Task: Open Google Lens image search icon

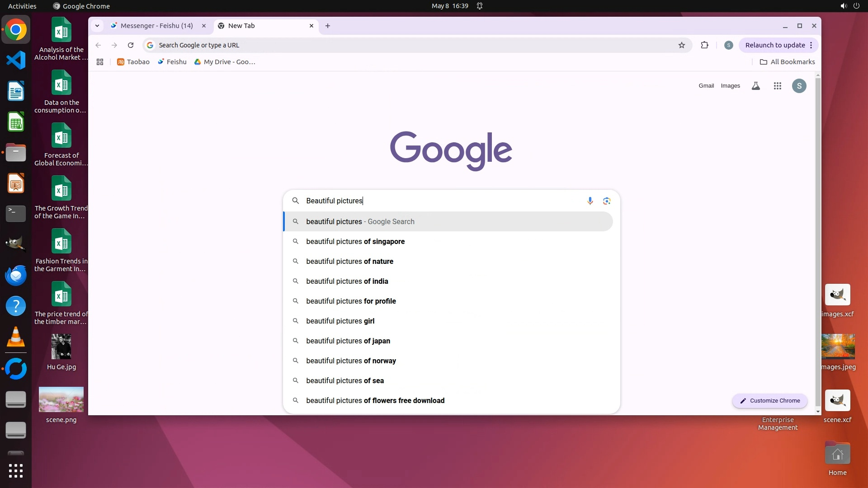Action: [607, 201]
